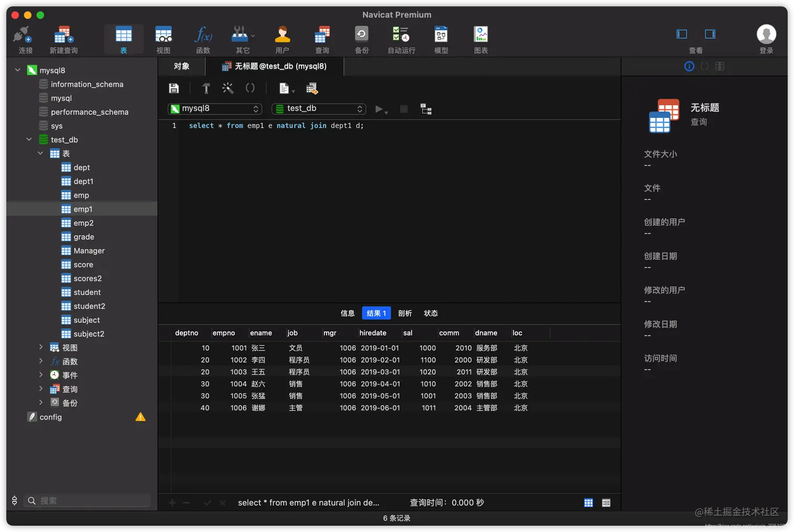
Task: Open the 其它 other tools icon
Action: tap(243, 40)
